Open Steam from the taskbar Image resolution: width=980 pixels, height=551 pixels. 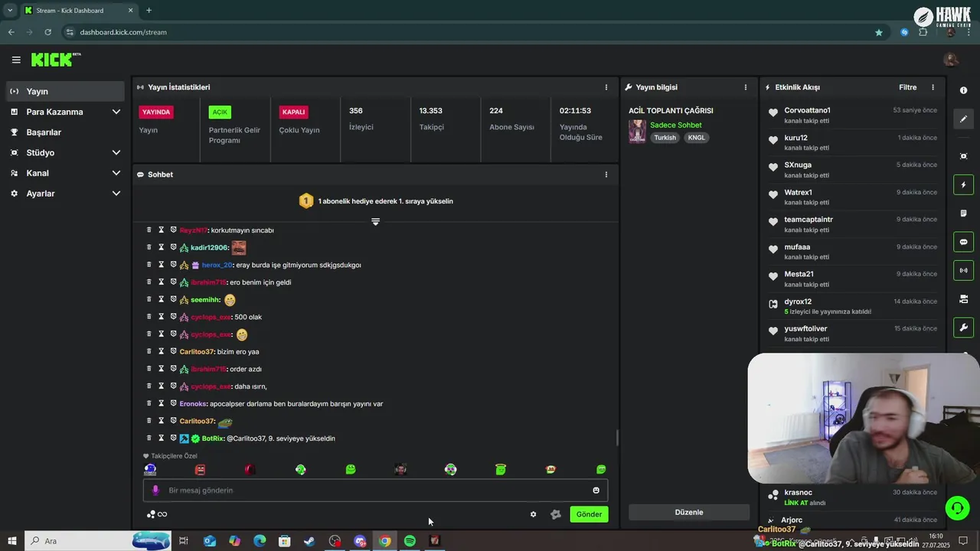309,541
